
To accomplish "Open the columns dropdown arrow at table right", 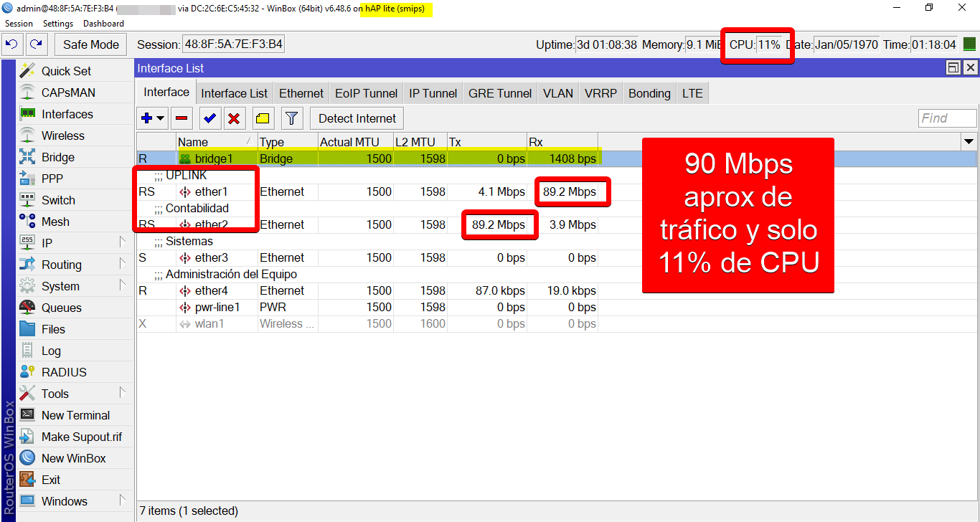I will click(x=969, y=142).
